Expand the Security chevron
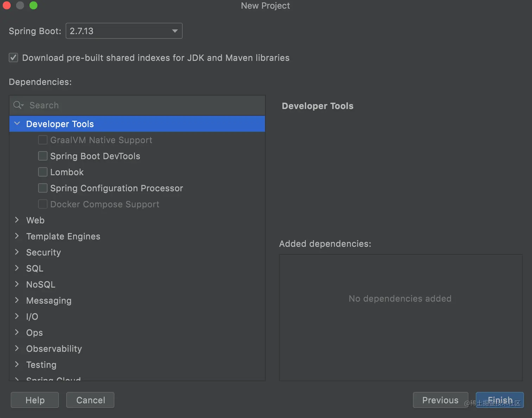Screen dimensions: 532x418 click(x=17, y=252)
